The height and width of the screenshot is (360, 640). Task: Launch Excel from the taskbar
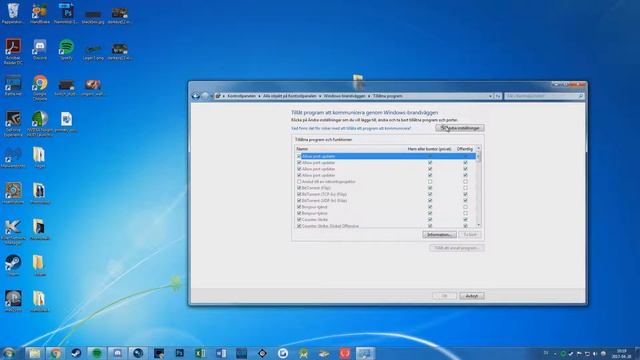[200, 353]
